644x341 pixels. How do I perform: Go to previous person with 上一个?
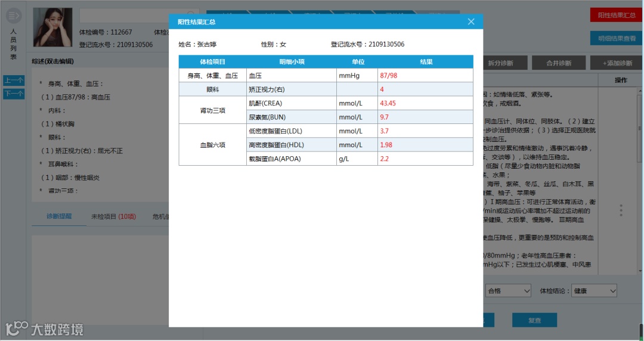14,80
